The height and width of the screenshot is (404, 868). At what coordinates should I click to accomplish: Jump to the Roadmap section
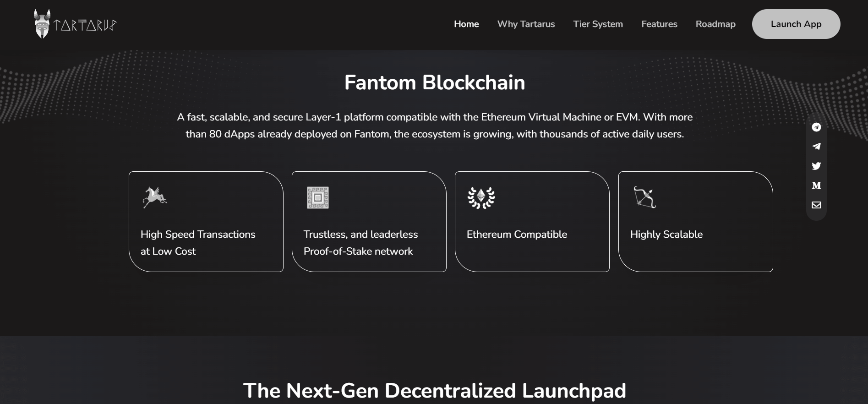click(715, 24)
